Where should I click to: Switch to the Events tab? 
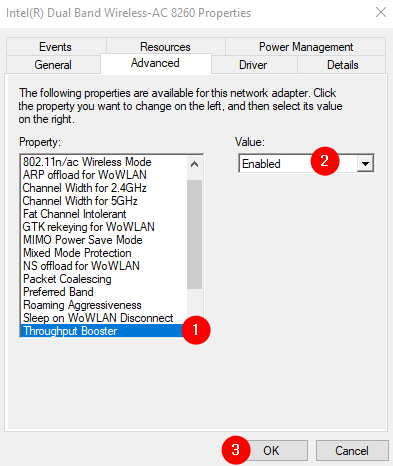click(x=55, y=47)
